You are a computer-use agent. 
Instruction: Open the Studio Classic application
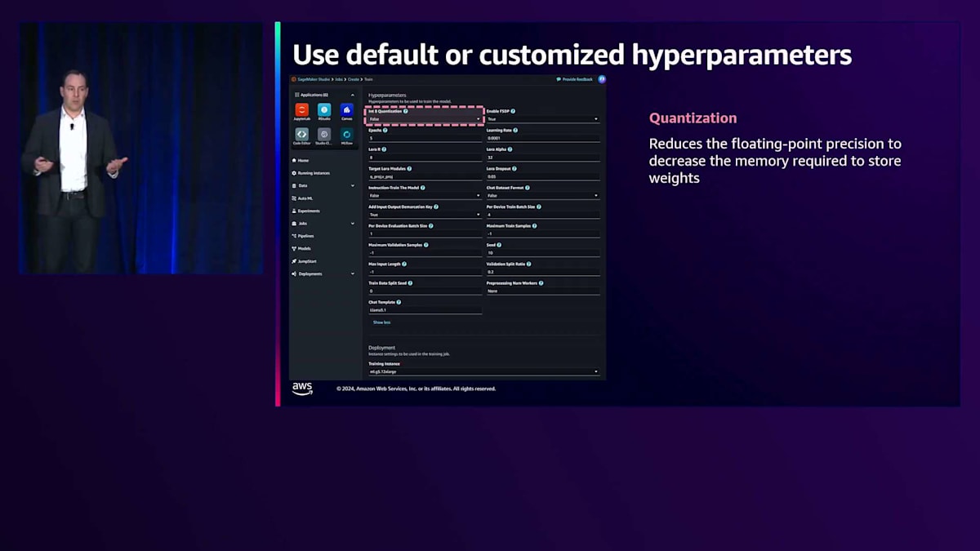pos(324,136)
